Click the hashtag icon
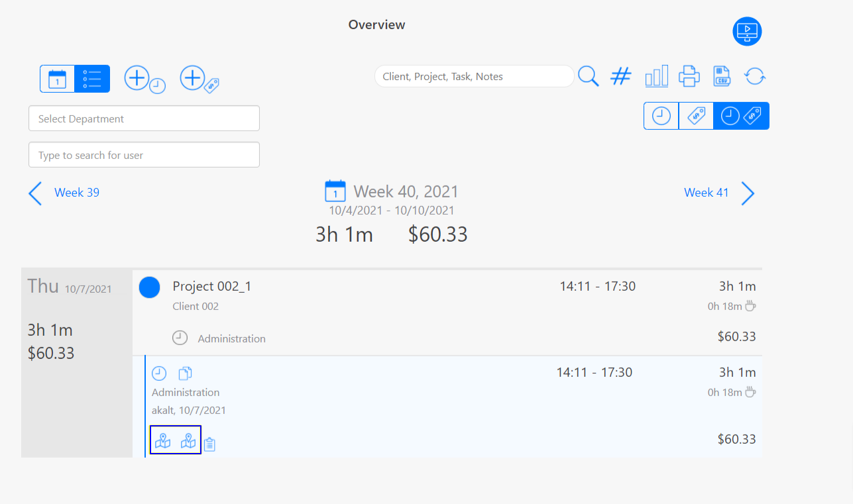The height and width of the screenshot is (504, 853). point(620,76)
